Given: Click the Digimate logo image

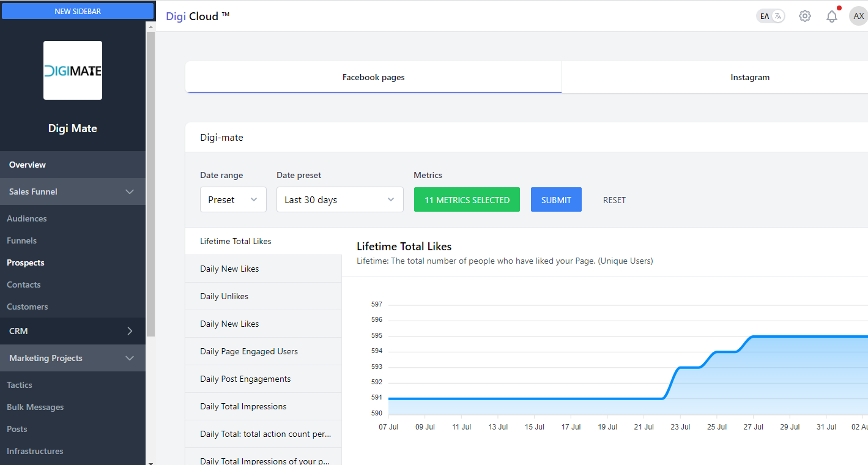Looking at the screenshot, I should tap(73, 70).
